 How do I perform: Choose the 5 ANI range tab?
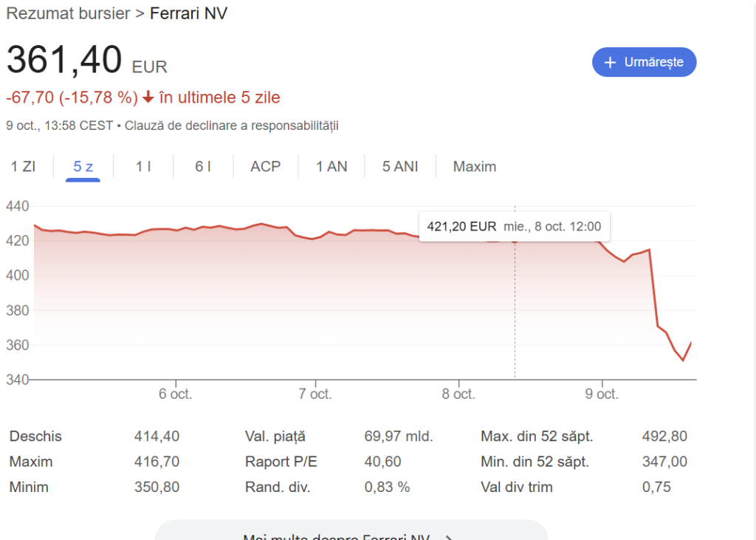click(x=400, y=166)
